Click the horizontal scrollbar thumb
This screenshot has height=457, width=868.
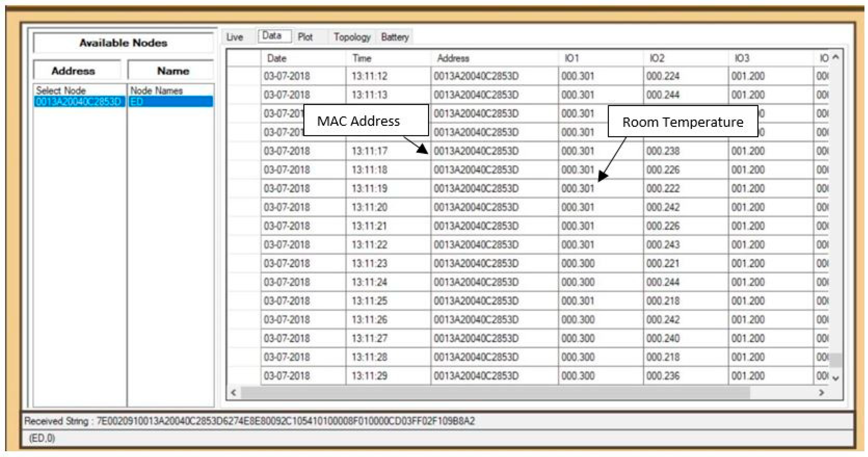coord(495,392)
